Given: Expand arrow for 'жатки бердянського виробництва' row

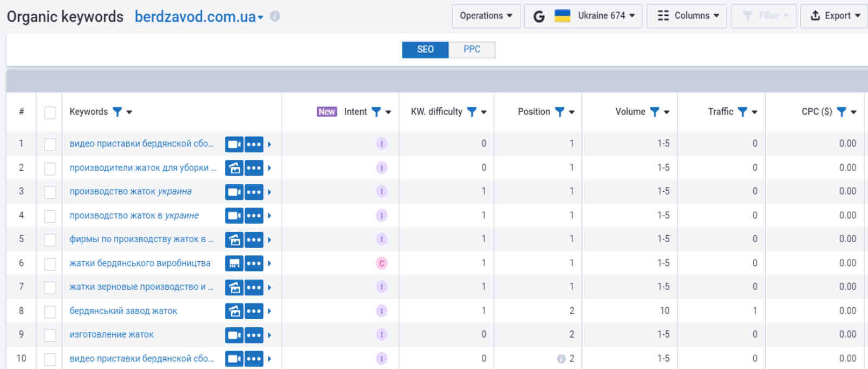Looking at the screenshot, I should (269, 263).
